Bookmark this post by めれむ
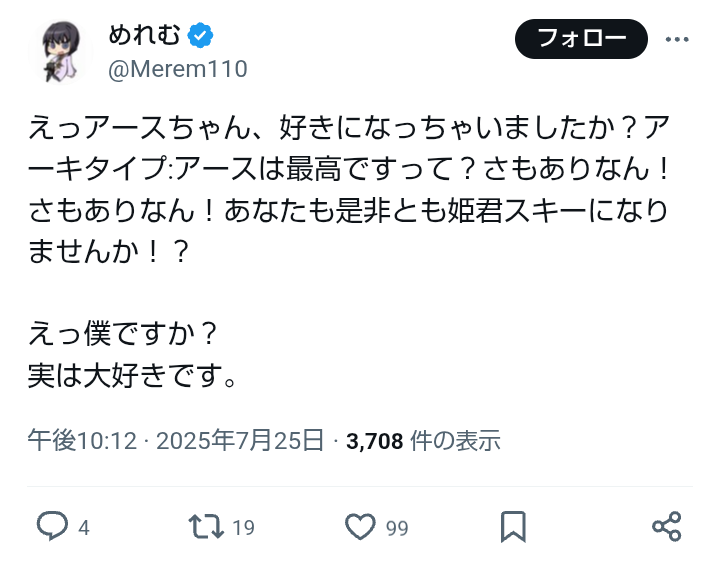The width and height of the screenshot is (720, 562). [x=513, y=526]
